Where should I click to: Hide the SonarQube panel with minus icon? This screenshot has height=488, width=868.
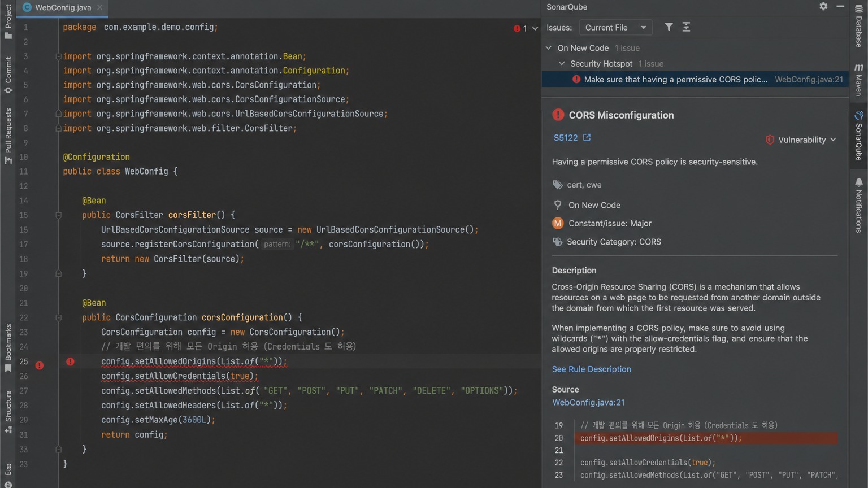click(840, 6)
